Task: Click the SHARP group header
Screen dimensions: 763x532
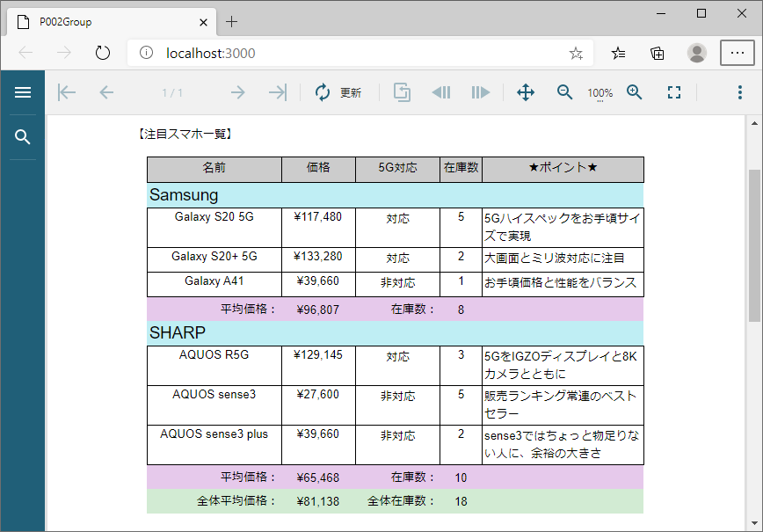Action: tap(396, 332)
